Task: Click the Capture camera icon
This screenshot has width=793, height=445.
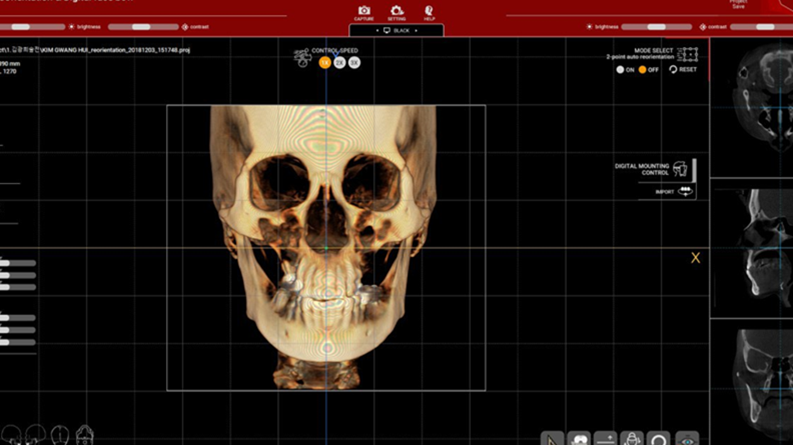Action: tap(364, 11)
